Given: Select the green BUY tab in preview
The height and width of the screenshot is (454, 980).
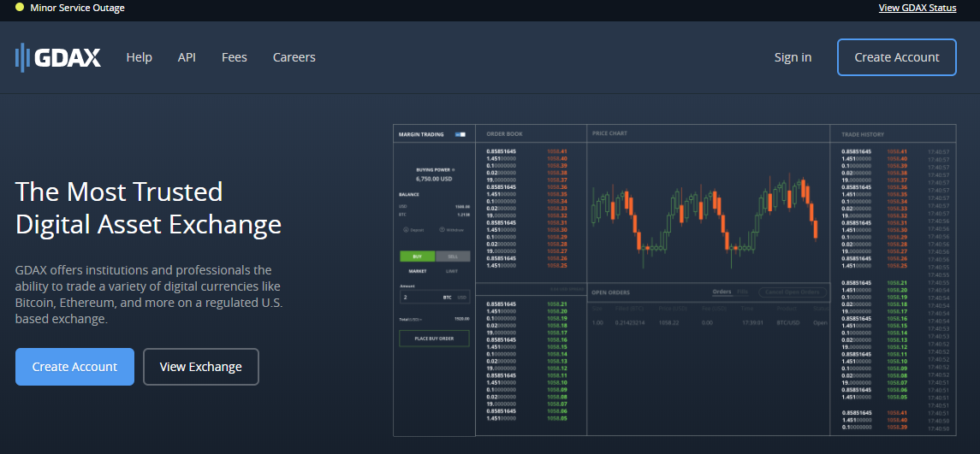Looking at the screenshot, I should click(x=418, y=256).
